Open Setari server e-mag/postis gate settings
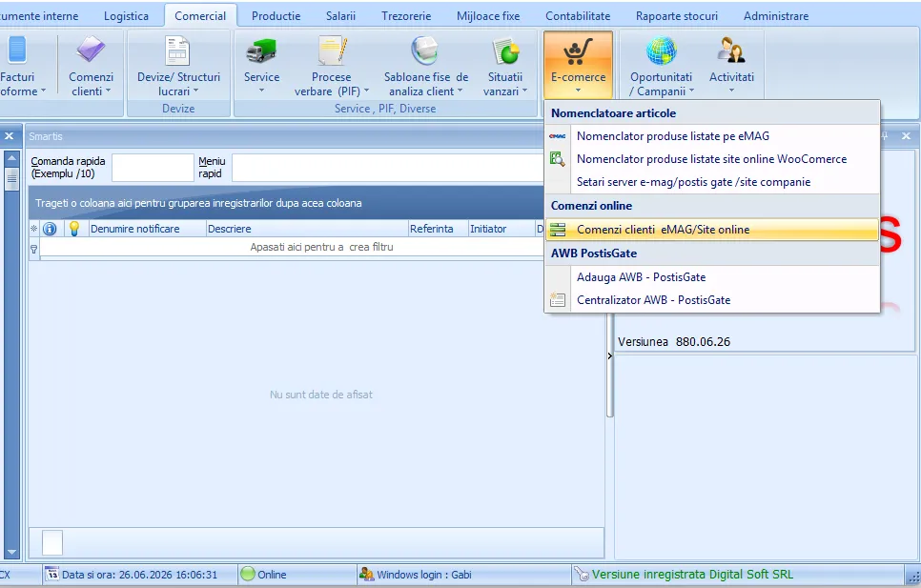The width and height of the screenshot is (921, 588). [x=712, y=182]
